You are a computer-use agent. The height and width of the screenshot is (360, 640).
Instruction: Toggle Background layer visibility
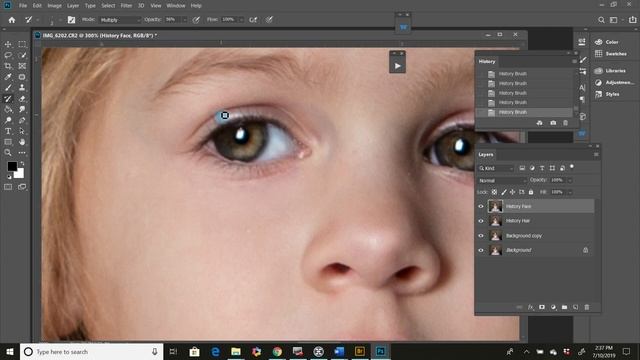(x=481, y=250)
